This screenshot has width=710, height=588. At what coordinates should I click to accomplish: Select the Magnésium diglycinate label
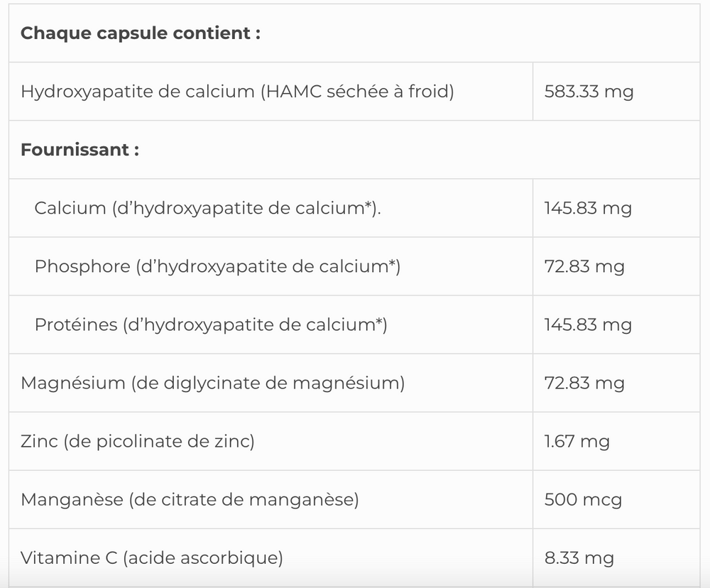[x=212, y=383]
